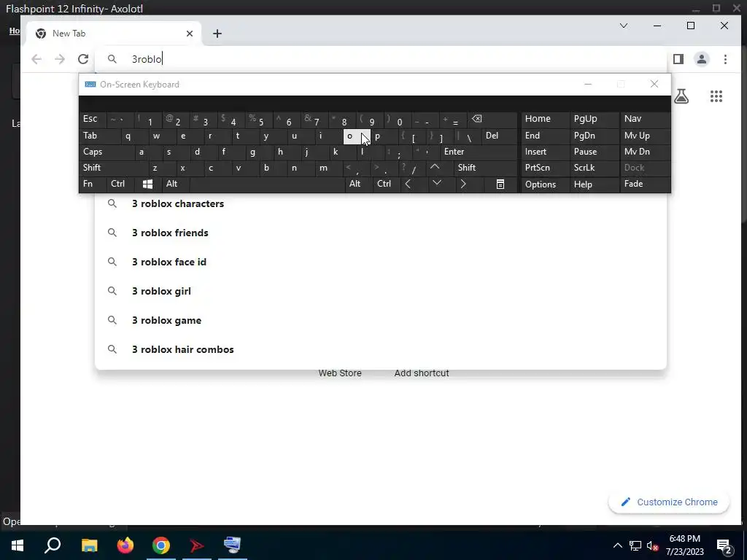The image size is (747, 560).
Task: Open On-Screen Keyboard taskbar icon
Action: [x=233, y=545]
